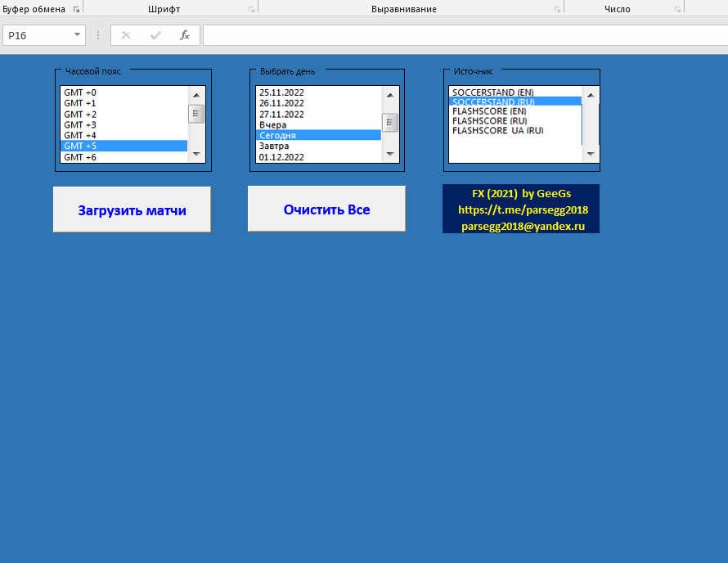Select SOCCERSTAND (EN) source
The width and height of the screenshot is (728, 563).
point(515,92)
